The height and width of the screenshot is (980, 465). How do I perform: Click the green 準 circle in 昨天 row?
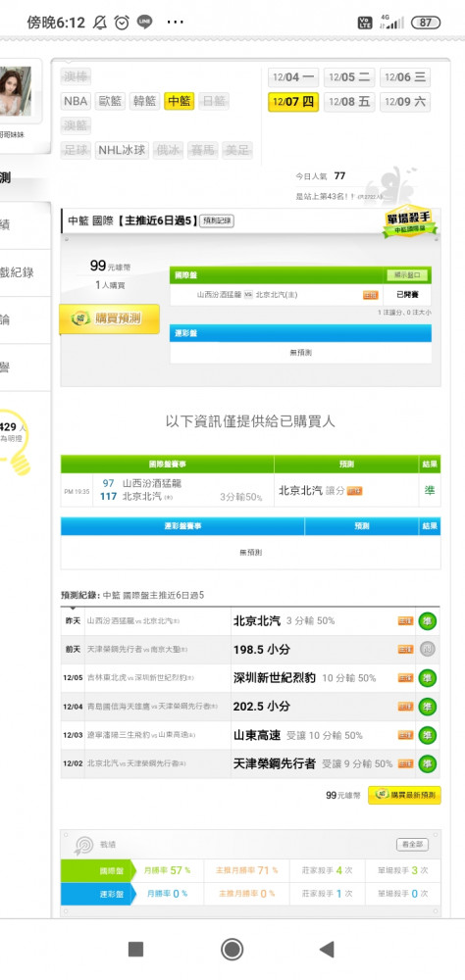pyautogui.click(x=428, y=621)
